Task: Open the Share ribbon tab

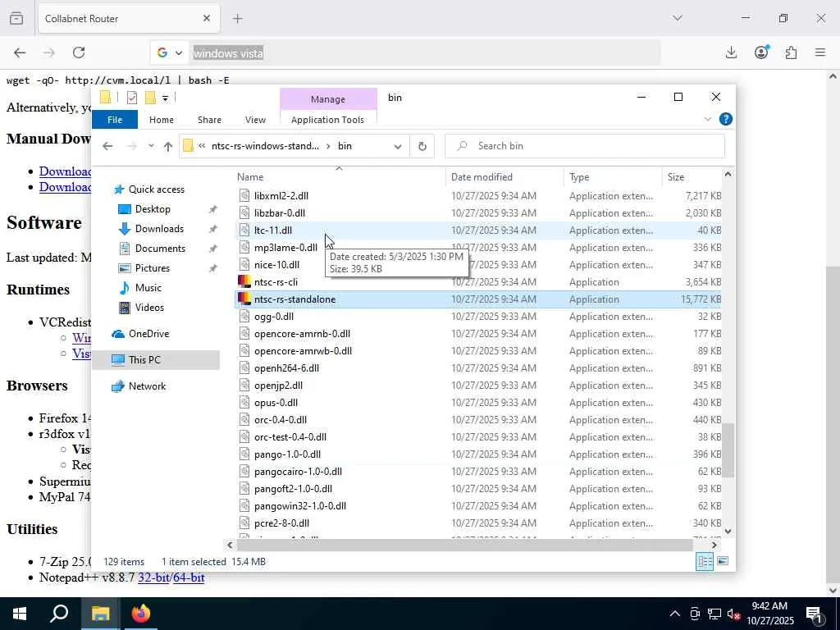Action: (x=209, y=120)
